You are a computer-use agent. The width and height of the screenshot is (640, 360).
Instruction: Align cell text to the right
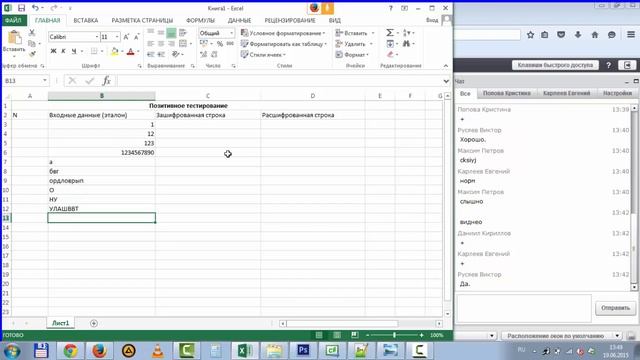(x=171, y=44)
